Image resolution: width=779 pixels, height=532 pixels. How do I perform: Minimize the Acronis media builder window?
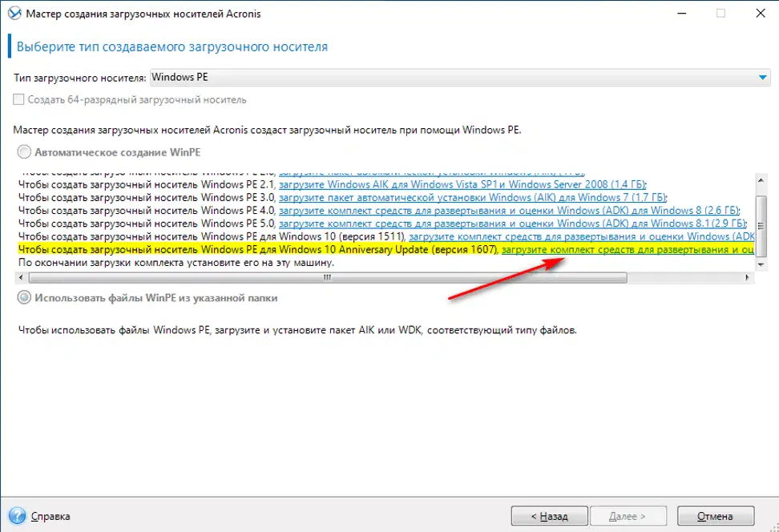tap(681, 14)
